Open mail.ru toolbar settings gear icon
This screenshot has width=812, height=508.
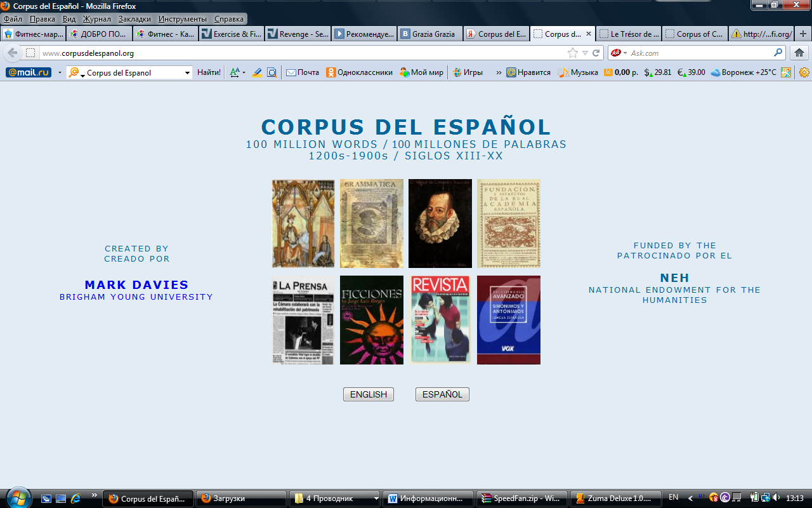pos(804,72)
